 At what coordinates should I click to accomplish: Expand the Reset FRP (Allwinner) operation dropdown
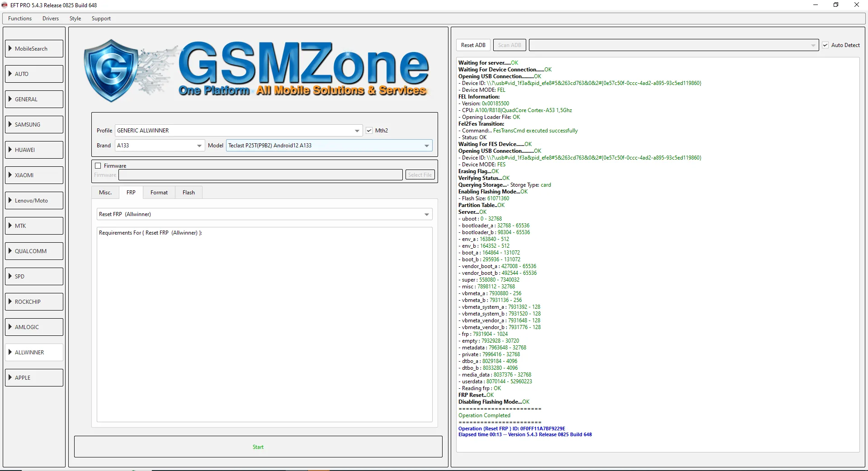pos(426,214)
